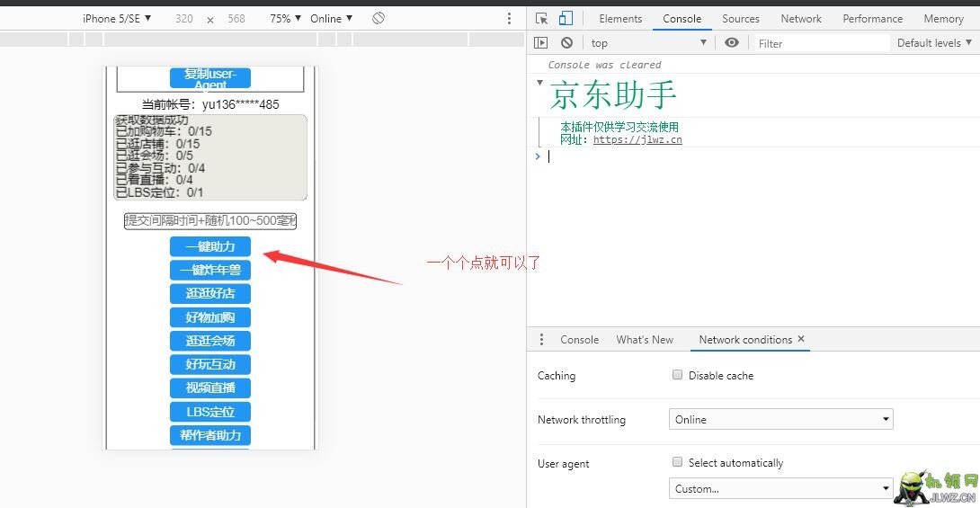This screenshot has height=508, width=980.
Task: Clear console with the ban icon
Action: (x=567, y=42)
